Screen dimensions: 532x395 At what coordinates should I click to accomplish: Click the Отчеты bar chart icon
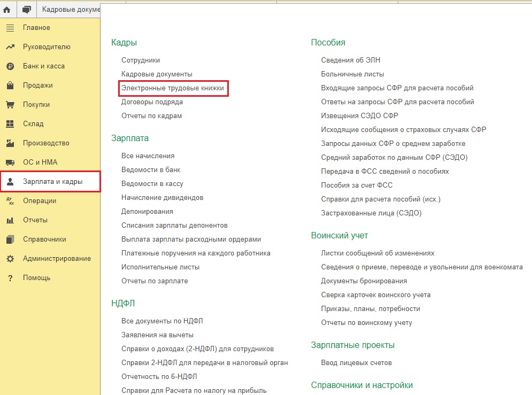[x=10, y=220]
